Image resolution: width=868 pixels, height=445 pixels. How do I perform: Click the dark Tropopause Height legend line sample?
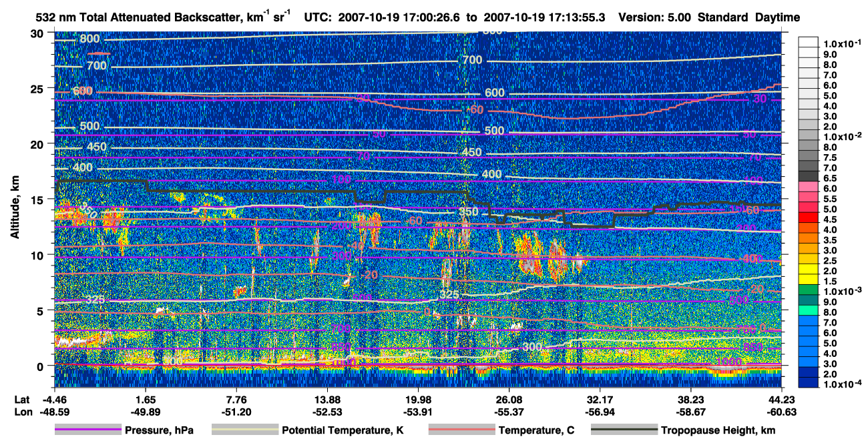point(624,430)
